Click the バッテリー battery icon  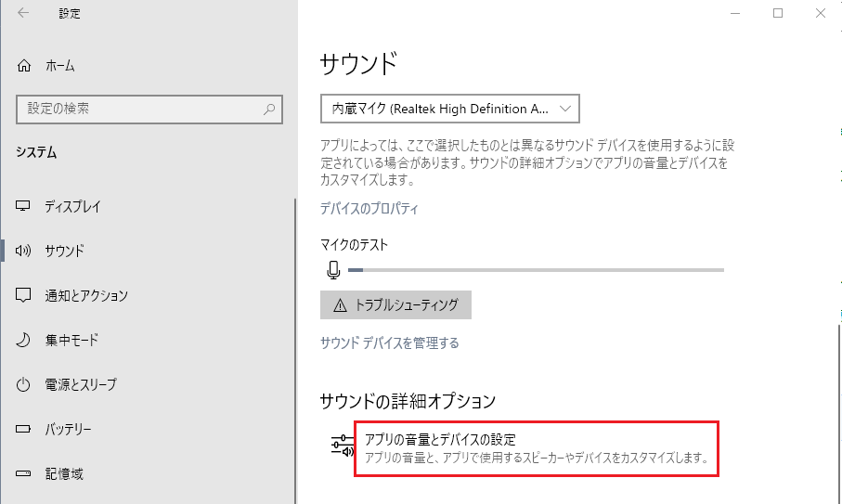point(23,429)
